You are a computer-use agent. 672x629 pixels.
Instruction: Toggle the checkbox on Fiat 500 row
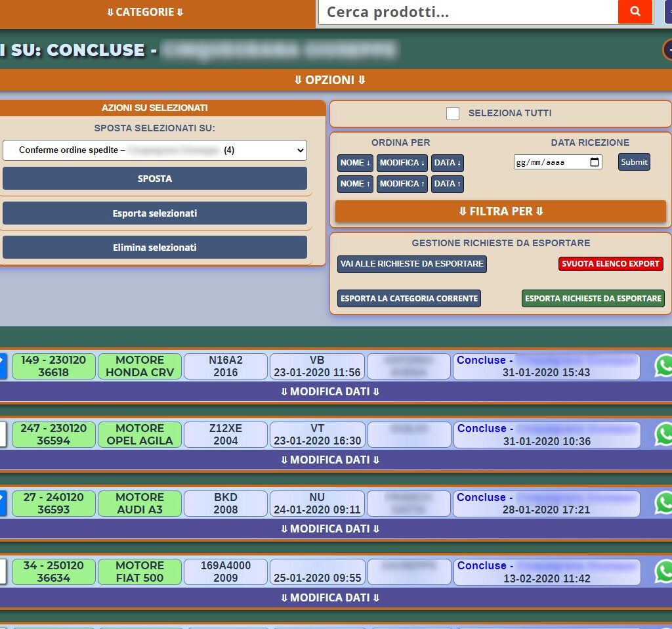(x=2, y=571)
